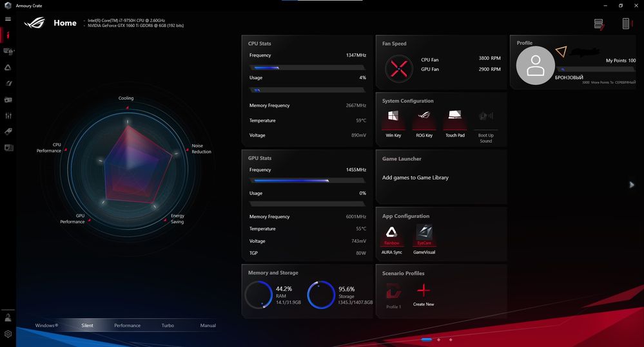Open the Device sidebar icon

8,52
